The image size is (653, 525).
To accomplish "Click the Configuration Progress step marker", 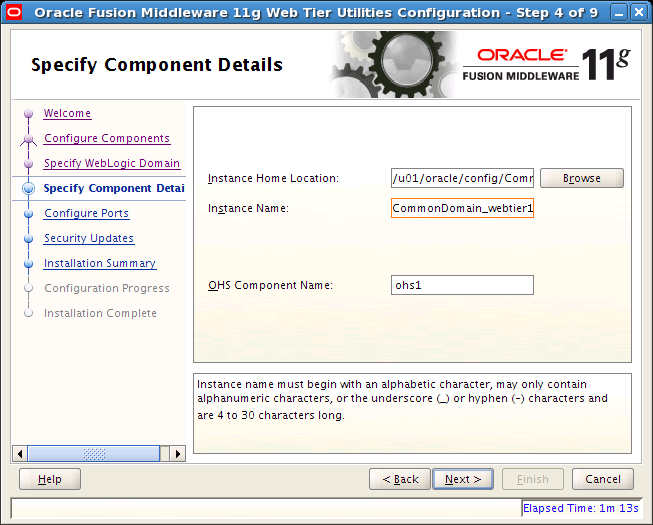I will point(28,288).
